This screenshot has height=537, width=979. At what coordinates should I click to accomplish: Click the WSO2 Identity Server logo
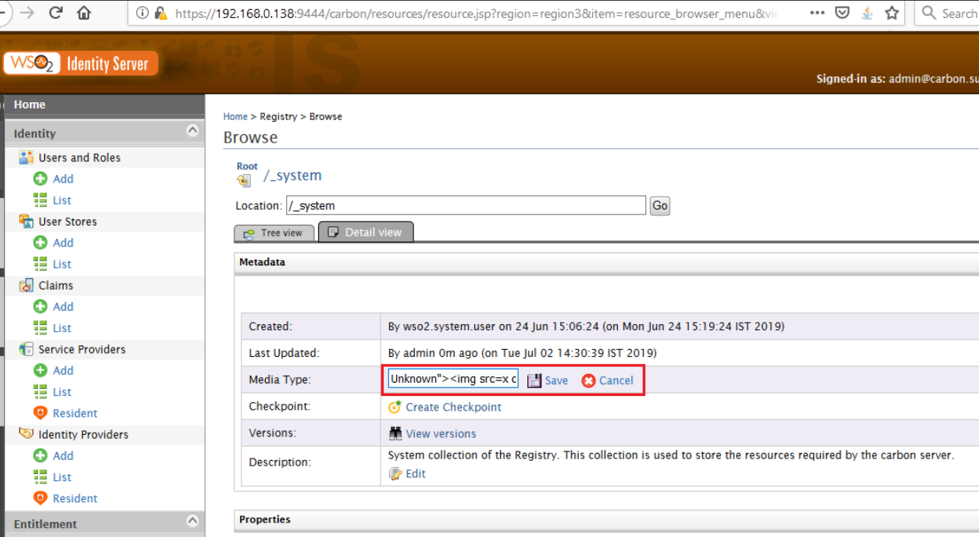pyautogui.click(x=81, y=63)
